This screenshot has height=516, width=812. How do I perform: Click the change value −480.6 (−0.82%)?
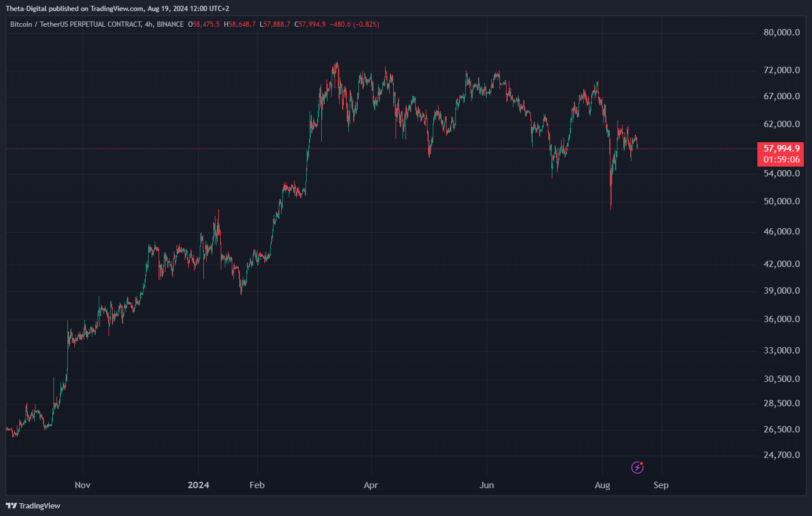pos(354,24)
